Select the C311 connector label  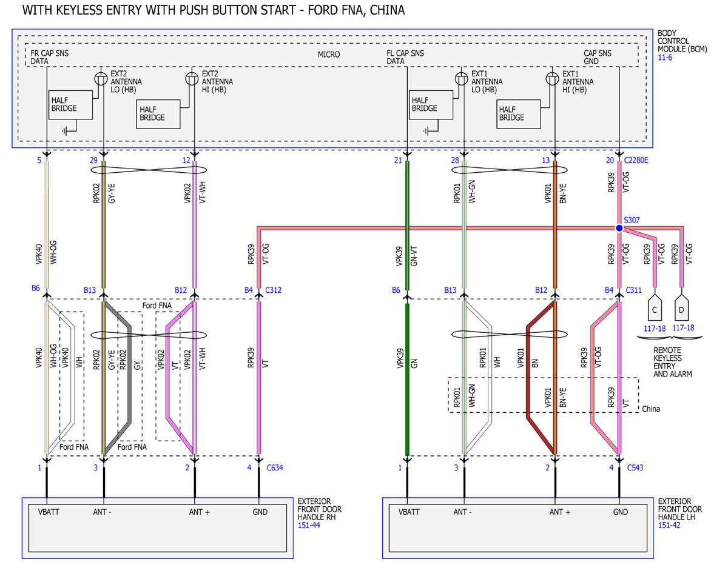tap(633, 290)
